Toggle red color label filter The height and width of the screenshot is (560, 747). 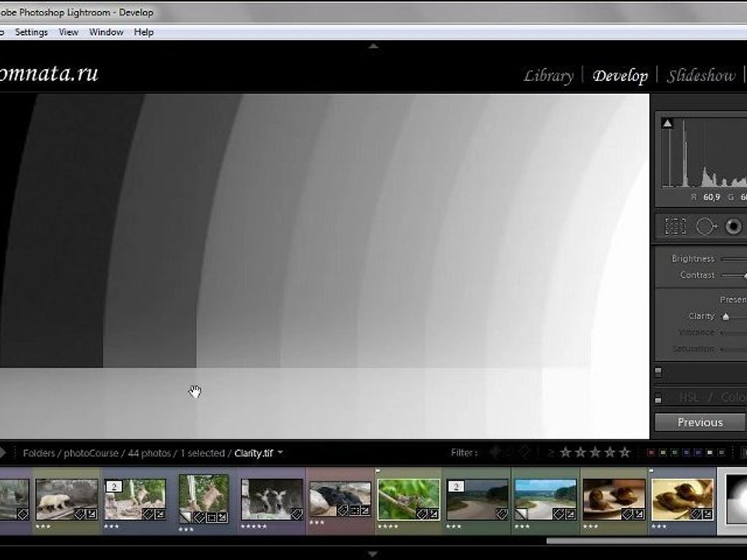coord(651,453)
